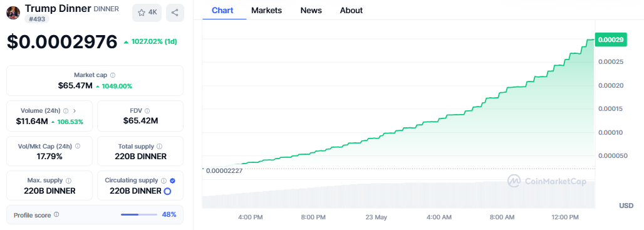The width and height of the screenshot is (644, 230).
Task: Click the 220B DINNER Max. supply value
Action: [49, 191]
